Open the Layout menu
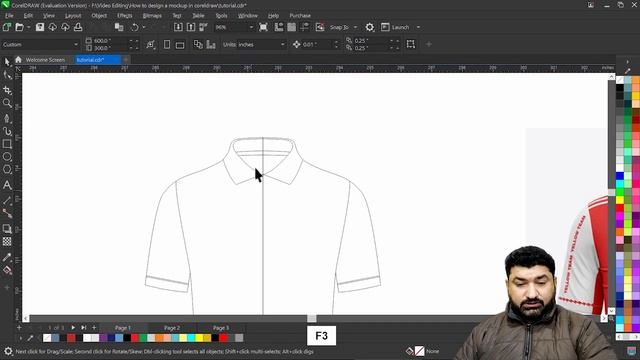 coord(73,16)
